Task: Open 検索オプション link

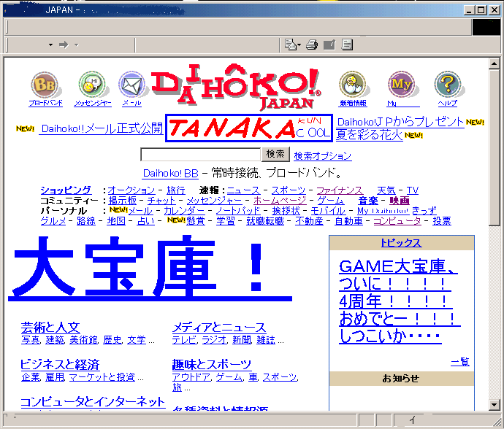Action: [x=322, y=155]
